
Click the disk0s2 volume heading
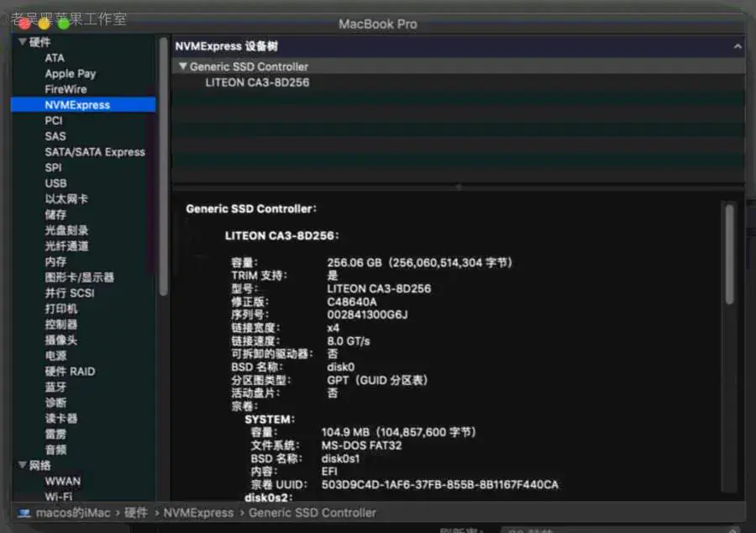(269, 498)
